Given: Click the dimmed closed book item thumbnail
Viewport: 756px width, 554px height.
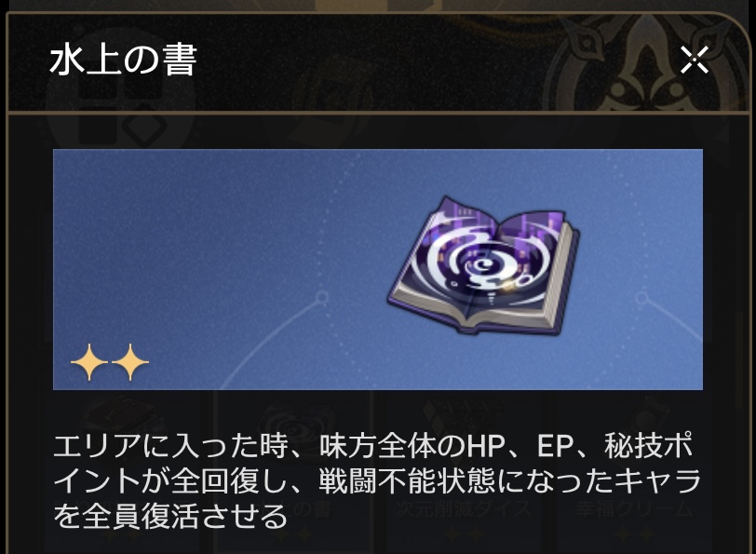Looking at the screenshot, I should [x=120, y=414].
